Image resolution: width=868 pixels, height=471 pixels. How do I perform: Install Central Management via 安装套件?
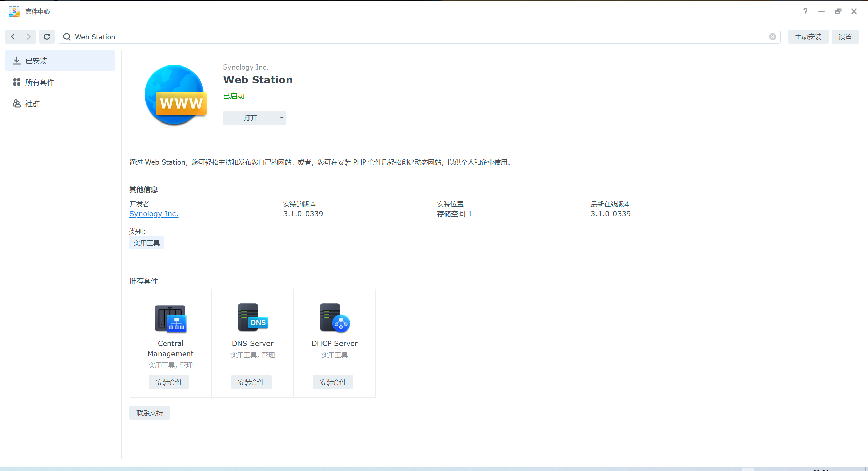(169, 382)
